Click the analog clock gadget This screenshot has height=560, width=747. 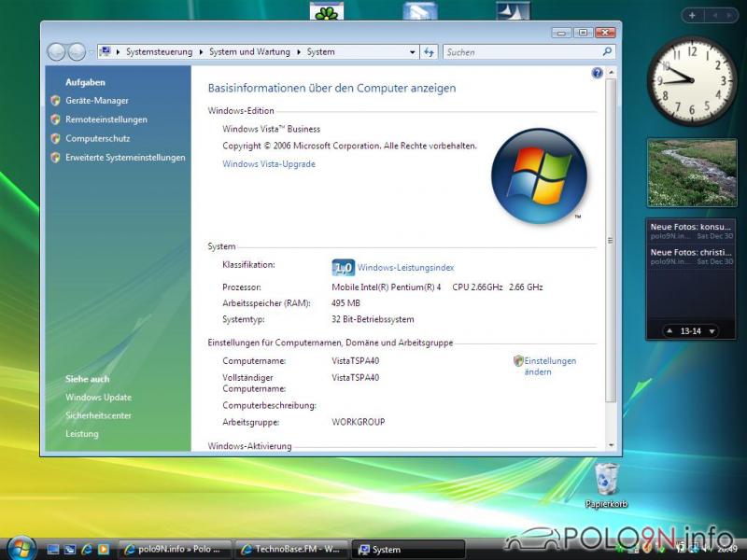pyautogui.click(x=691, y=81)
